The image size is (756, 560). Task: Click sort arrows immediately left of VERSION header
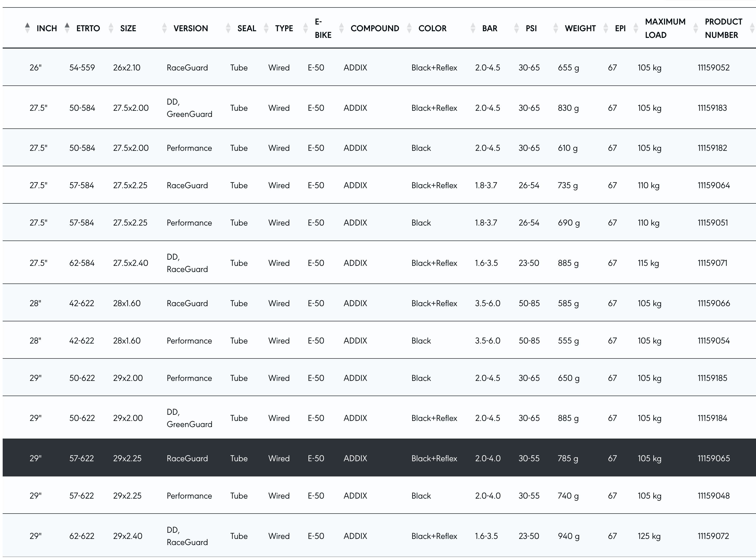click(164, 28)
